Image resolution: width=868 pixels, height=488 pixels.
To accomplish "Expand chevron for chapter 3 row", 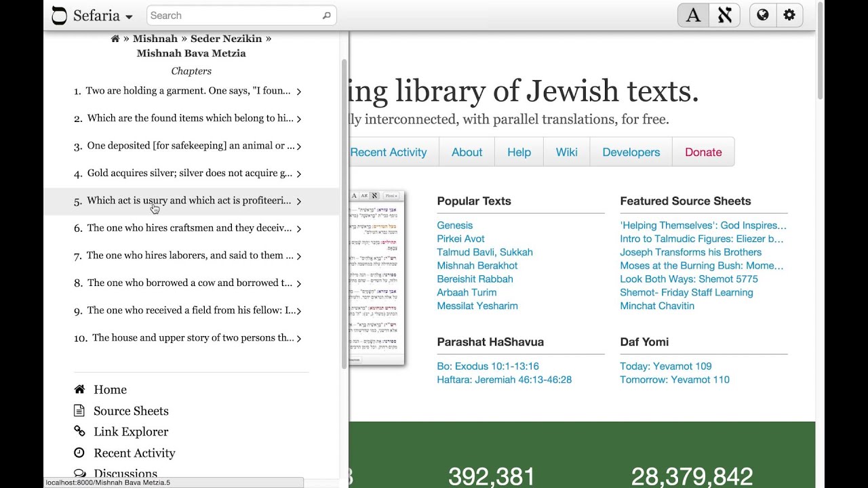I will 298,146.
